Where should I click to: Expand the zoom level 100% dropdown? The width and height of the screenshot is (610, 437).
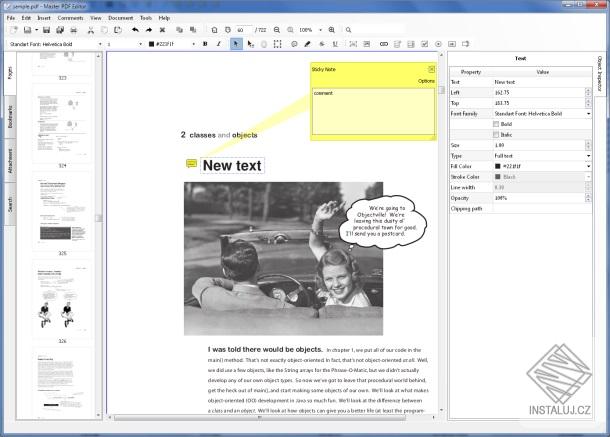pos(320,30)
